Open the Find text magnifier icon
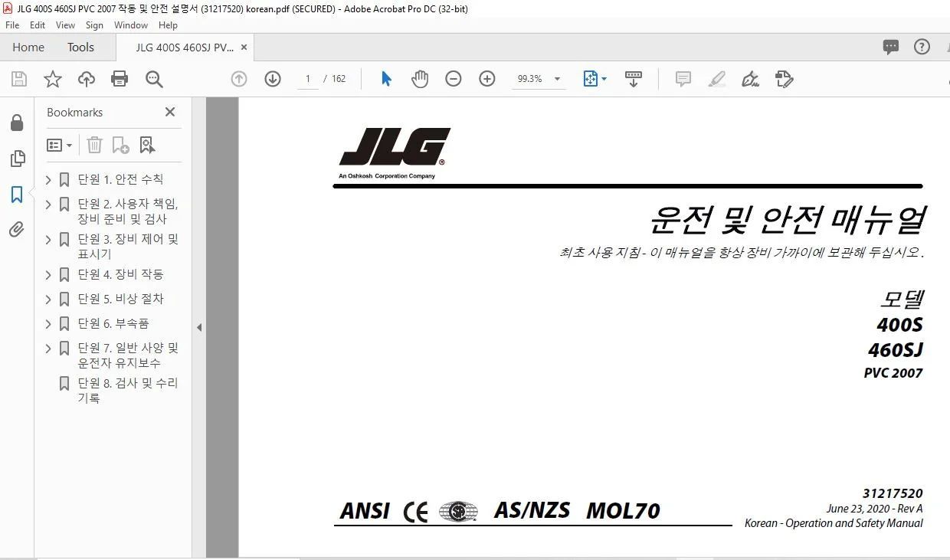Screen dimensions: 950x560 tap(154, 79)
